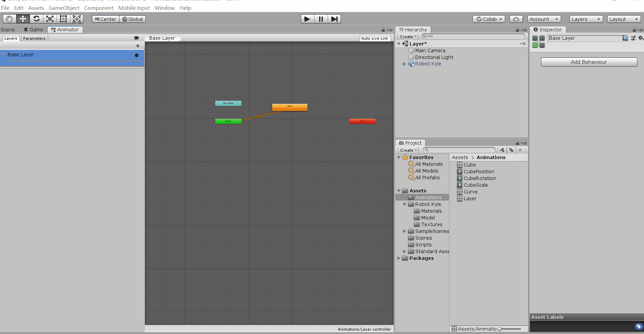Select the Entry node
This screenshot has height=334, width=644.
point(228,121)
